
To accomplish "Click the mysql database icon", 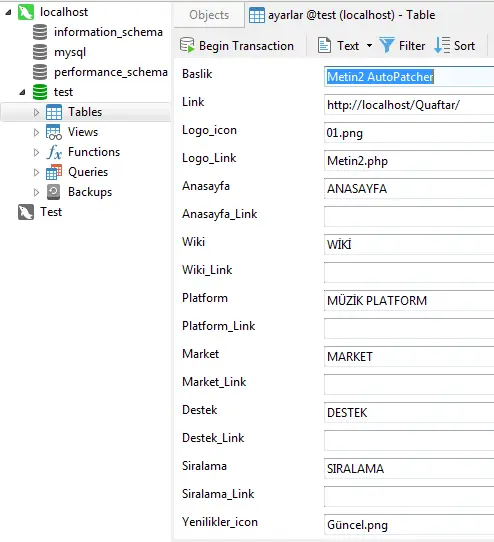I will click(x=40, y=52).
